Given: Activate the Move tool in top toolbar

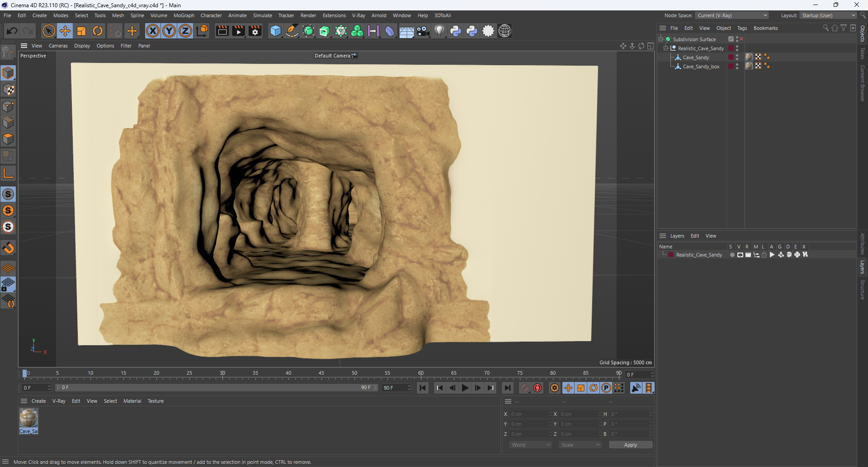Looking at the screenshot, I should [65, 31].
